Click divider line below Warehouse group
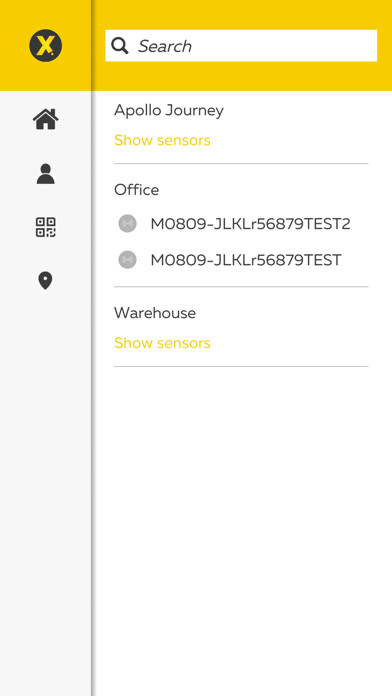The width and height of the screenshot is (392, 696). click(241, 366)
